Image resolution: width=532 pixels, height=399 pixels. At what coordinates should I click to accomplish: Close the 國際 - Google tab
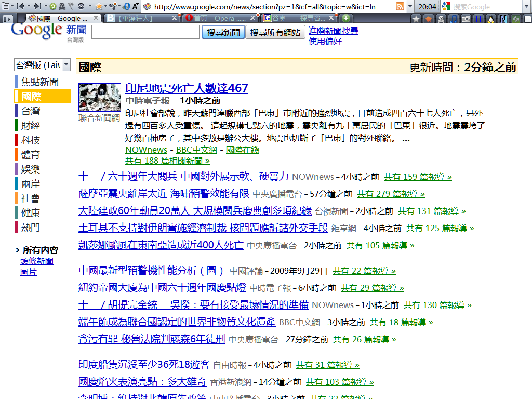point(96,18)
